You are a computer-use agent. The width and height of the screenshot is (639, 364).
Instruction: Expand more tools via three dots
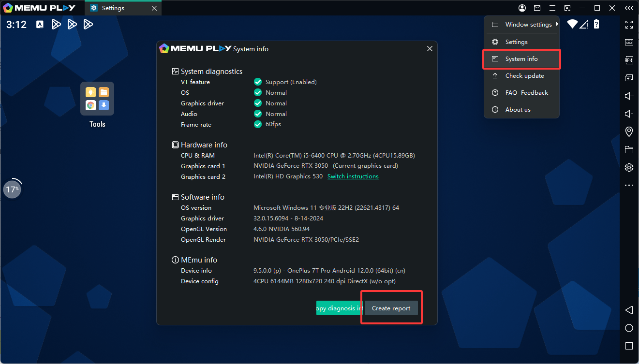[x=629, y=185]
